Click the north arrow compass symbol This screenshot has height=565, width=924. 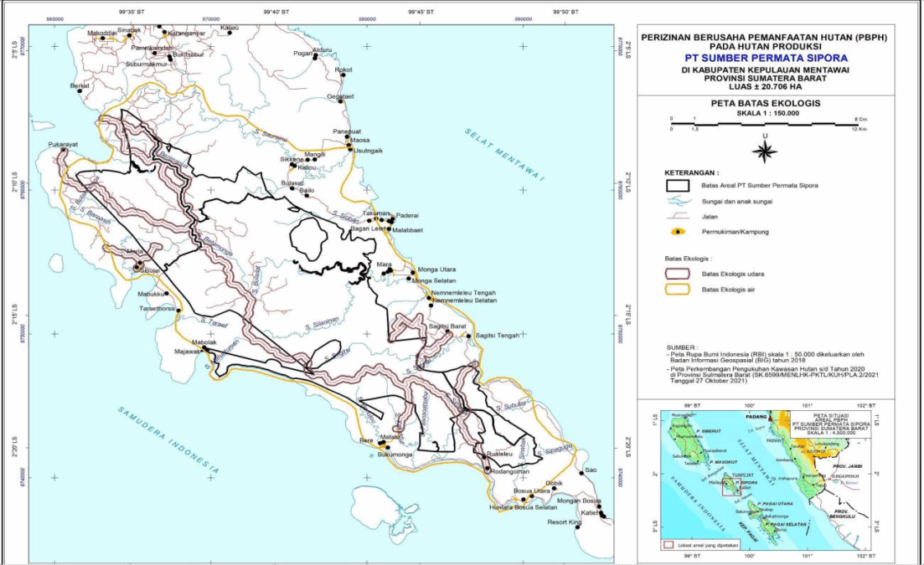(x=764, y=150)
